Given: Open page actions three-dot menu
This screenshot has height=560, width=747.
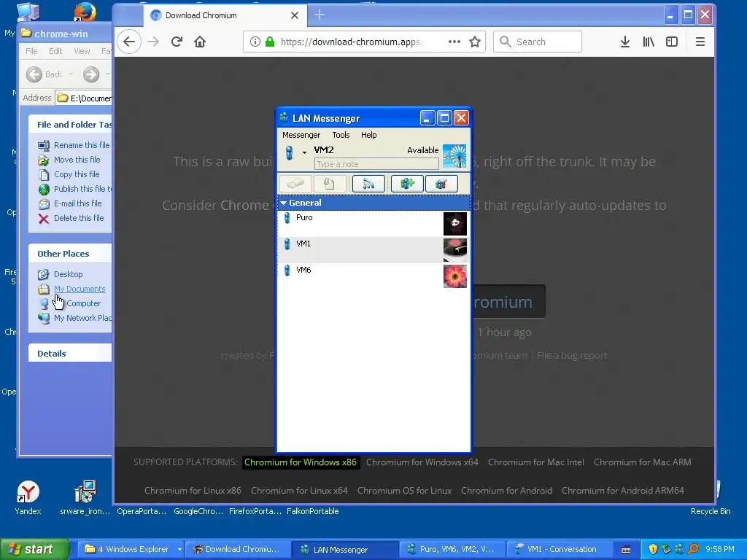Looking at the screenshot, I should [x=454, y=42].
